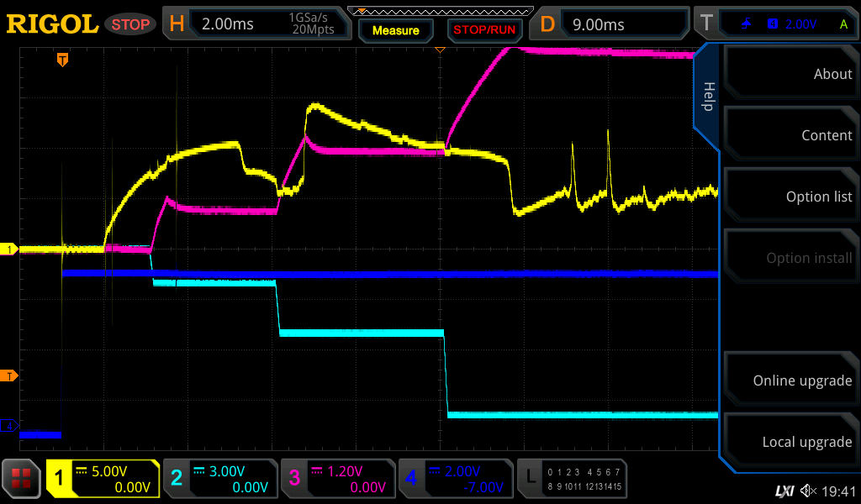Screen dimensions: 861x504
Task: Click the trigger edge icon in T box
Action: pos(747,24)
